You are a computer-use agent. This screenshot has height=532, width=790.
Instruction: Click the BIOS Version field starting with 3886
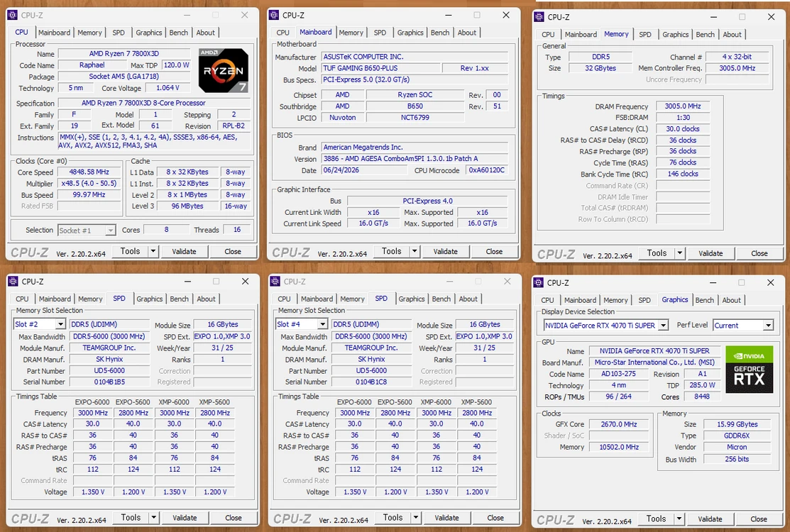click(x=415, y=159)
